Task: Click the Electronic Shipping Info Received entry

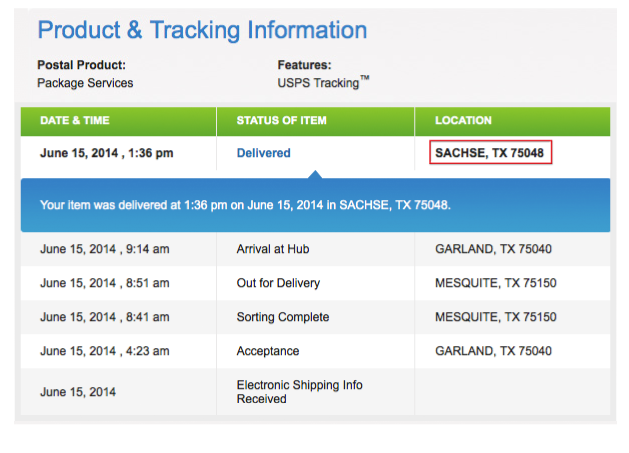Action: pyautogui.click(x=300, y=392)
